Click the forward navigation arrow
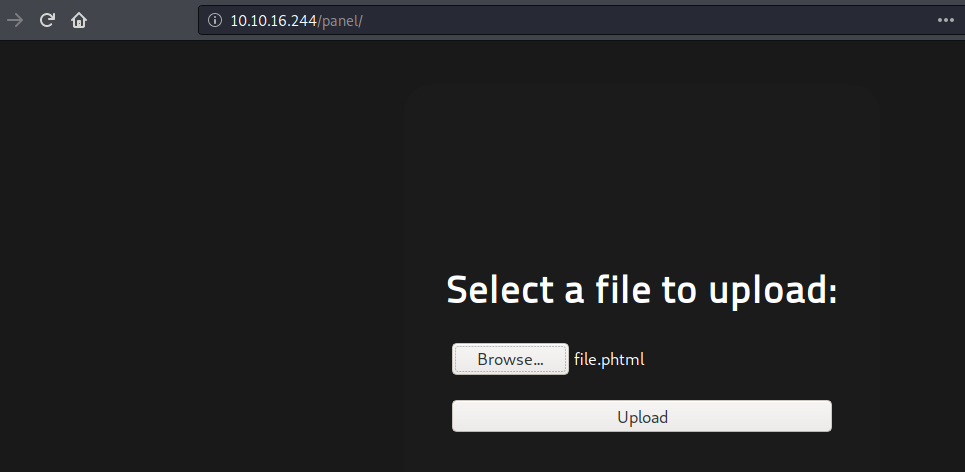The image size is (965, 472). tap(15, 20)
